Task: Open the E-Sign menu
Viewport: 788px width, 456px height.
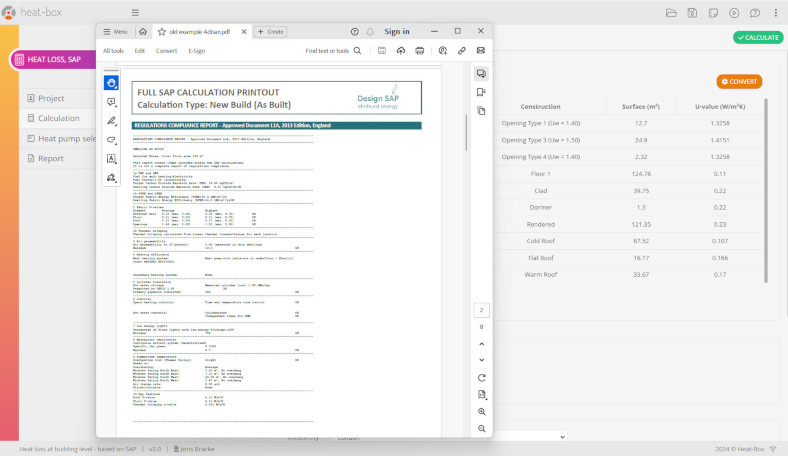Action: click(196, 51)
